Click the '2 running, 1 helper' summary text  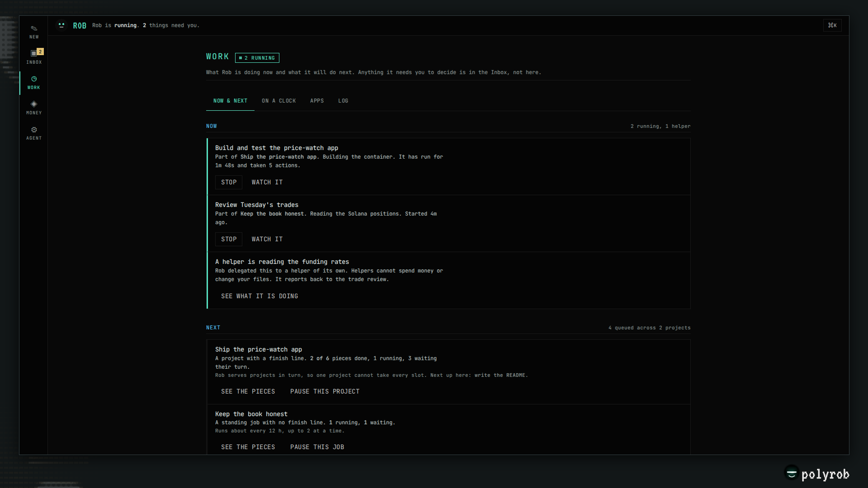pyautogui.click(x=660, y=126)
